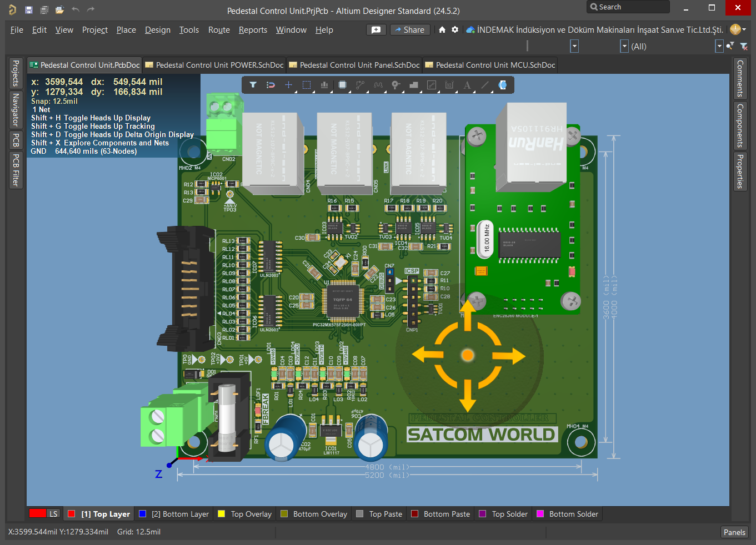Image resolution: width=756 pixels, height=545 pixels.
Task: Open the Design menu
Action: (x=158, y=30)
